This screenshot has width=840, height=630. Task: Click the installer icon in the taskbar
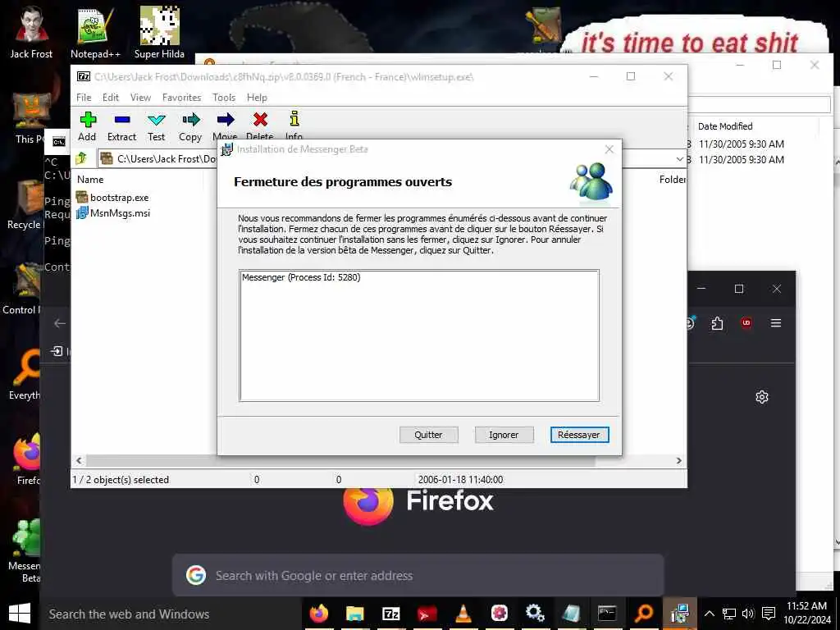[679, 614]
